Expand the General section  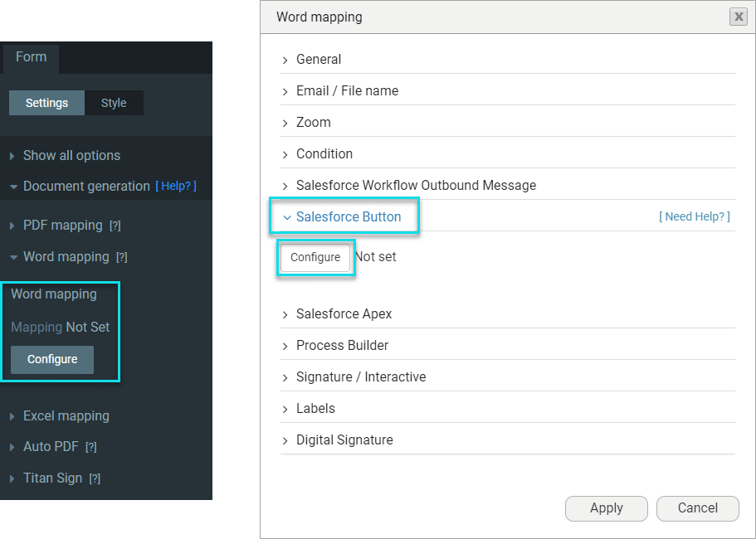click(x=319, y=60)
